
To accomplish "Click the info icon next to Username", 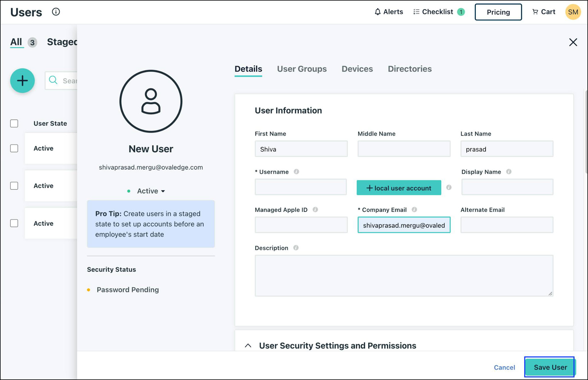I will click(296, 172).
